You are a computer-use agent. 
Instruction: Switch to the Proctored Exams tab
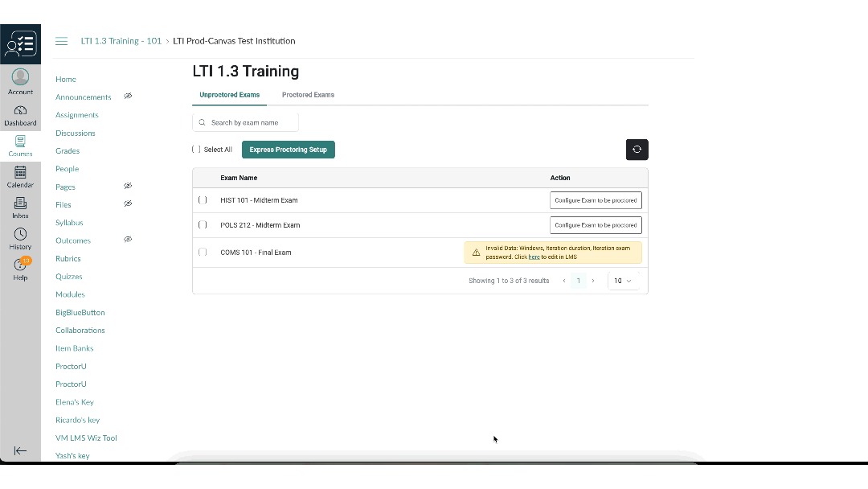pos(308,95)
